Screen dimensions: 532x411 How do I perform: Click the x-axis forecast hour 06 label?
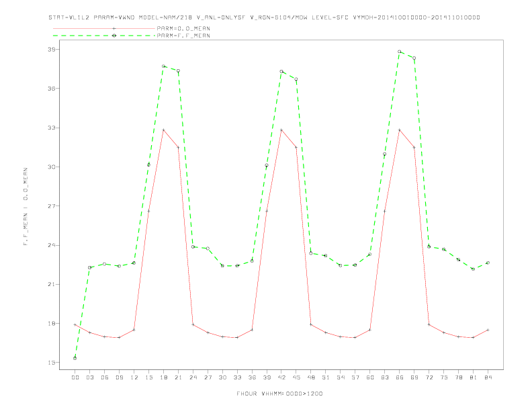pyautogui.click(x=105, y=377)
